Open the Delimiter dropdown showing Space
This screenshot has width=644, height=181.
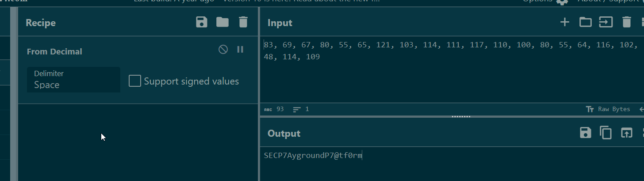(73, 80)
